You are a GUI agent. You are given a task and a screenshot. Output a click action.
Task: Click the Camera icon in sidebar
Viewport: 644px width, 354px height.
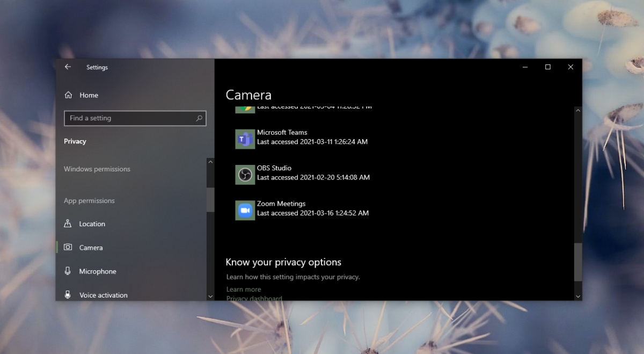tap(68, 247)
